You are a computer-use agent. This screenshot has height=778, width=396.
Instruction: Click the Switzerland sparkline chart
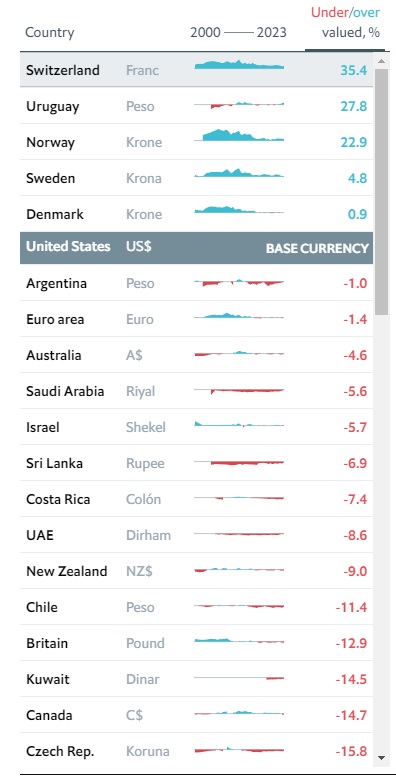[239, 65]
